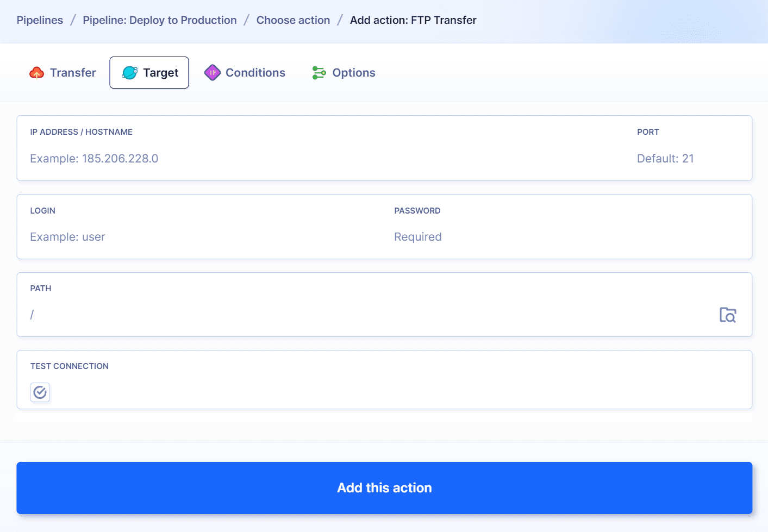Go back via the Choose action breadcrumb

click(293, 20)
